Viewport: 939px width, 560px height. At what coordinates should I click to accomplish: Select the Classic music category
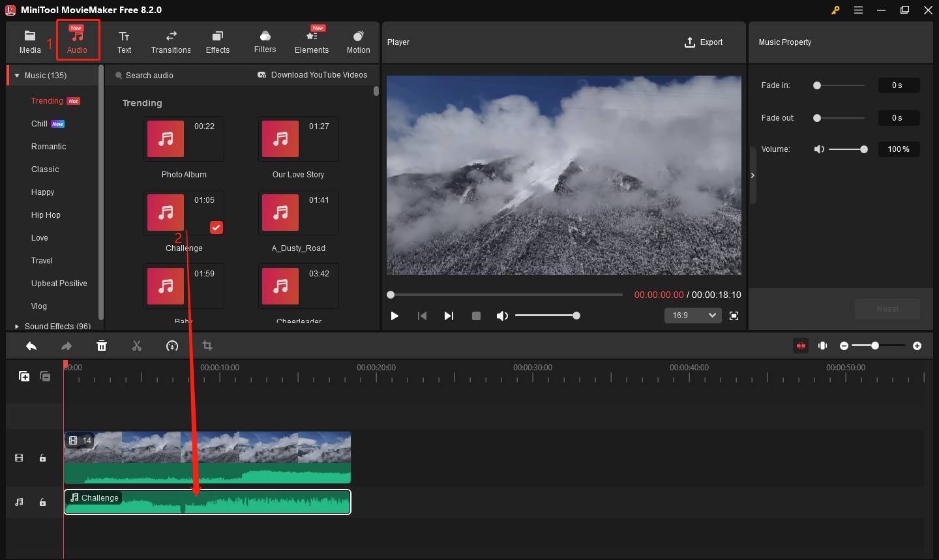(45, 169)
